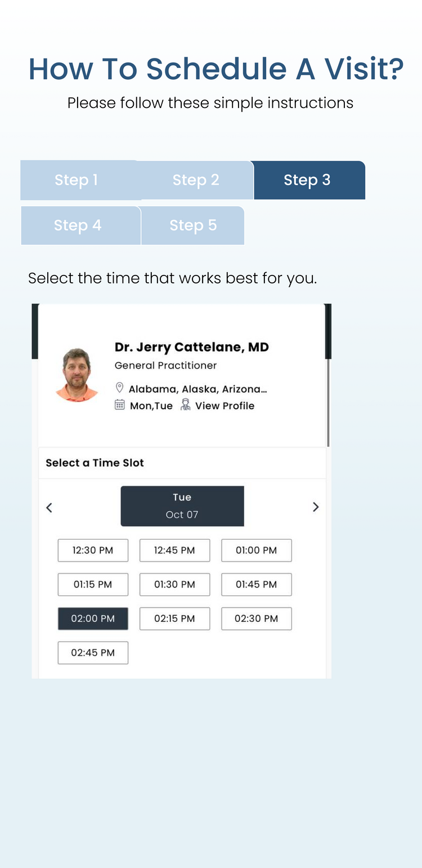Pick the 12:45 PM time slot
This screenshot has width=422, height=868.
coord(174,550)
